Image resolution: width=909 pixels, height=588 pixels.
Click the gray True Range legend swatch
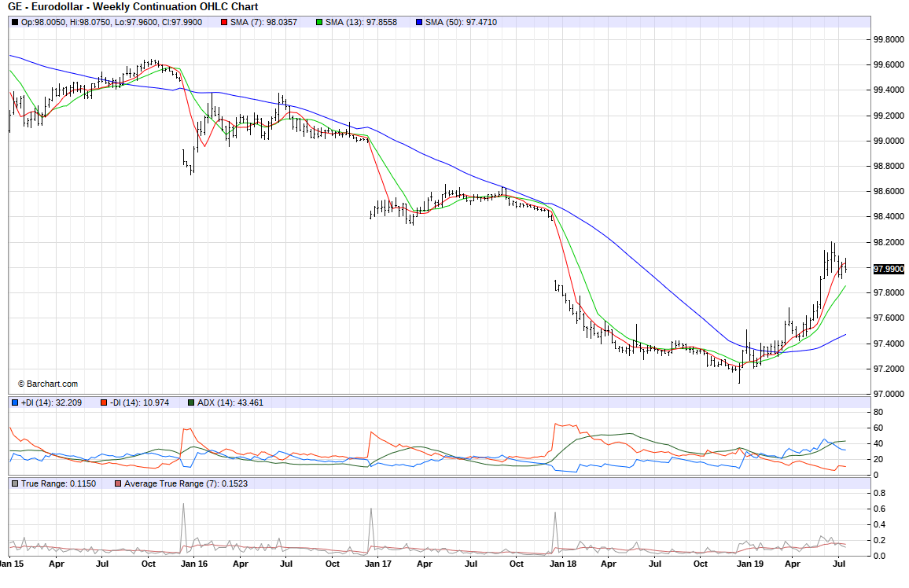(15, 483)
